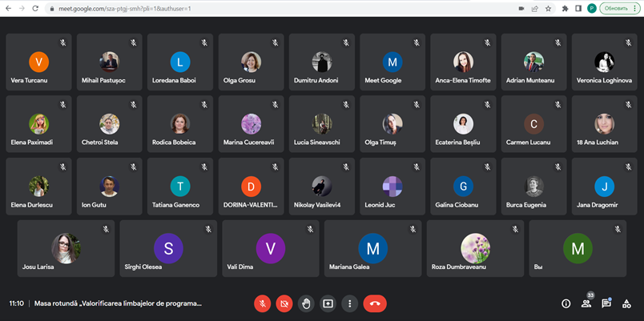Show the participants list panel
644x321 pixels.
tap(586, 303)
